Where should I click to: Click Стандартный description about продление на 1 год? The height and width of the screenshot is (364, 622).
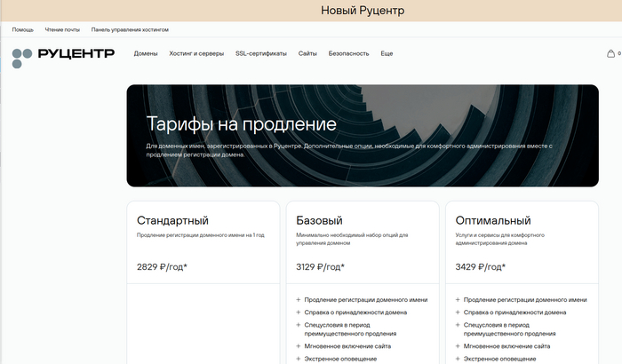200,235
